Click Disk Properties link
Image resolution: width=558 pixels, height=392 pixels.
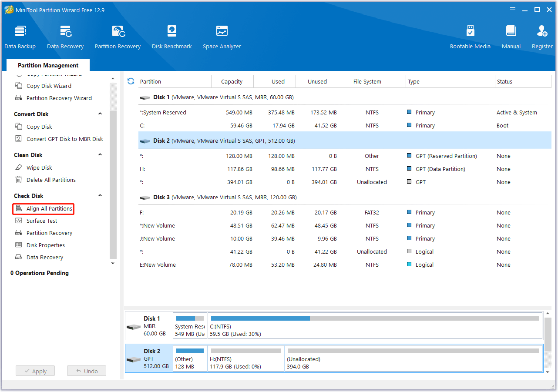[x=46, y=245]
